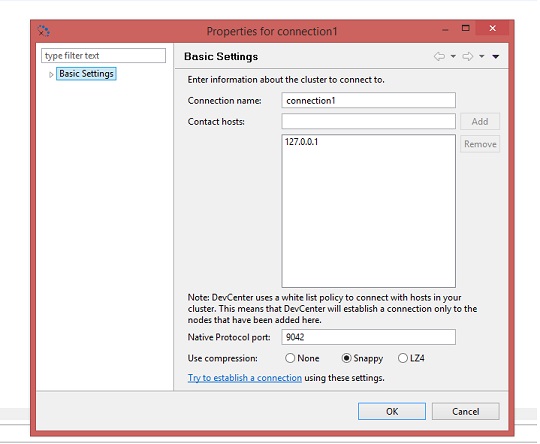
Task: Click the Native Protocol port field
Action: (x=368, y=337)
